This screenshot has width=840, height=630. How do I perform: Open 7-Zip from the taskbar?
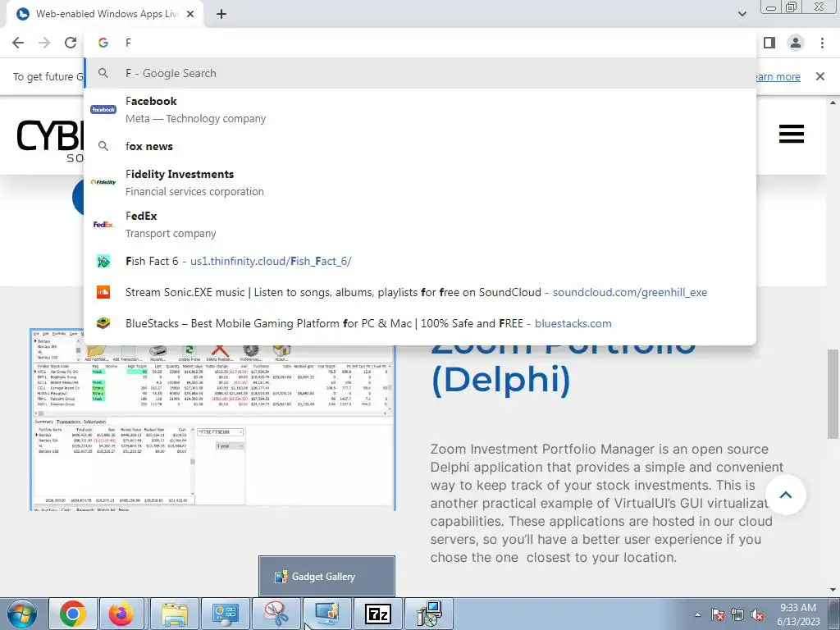(x=377, y=614)
